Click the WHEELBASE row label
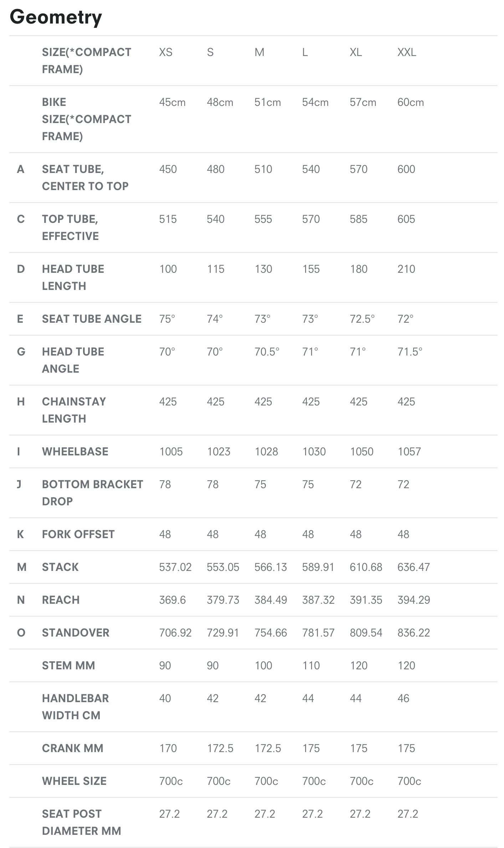The height and width of the screenshot is (848, 504). (x=75, y=451)
